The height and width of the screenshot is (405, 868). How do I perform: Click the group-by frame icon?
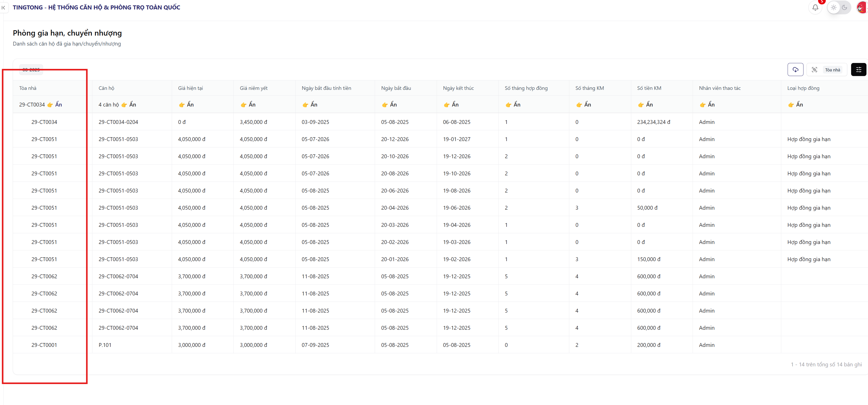(815, 70)
